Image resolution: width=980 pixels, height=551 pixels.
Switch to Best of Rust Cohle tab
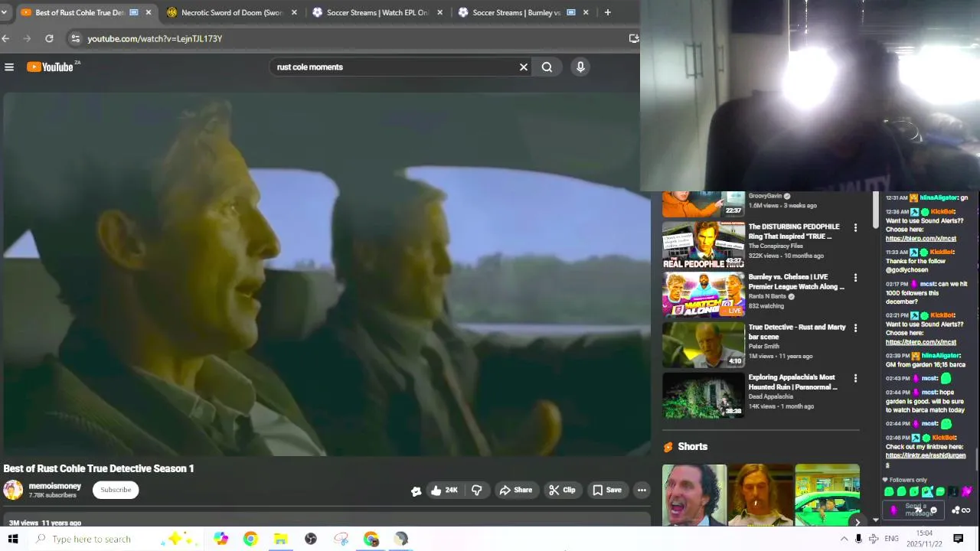click(75, 12)
